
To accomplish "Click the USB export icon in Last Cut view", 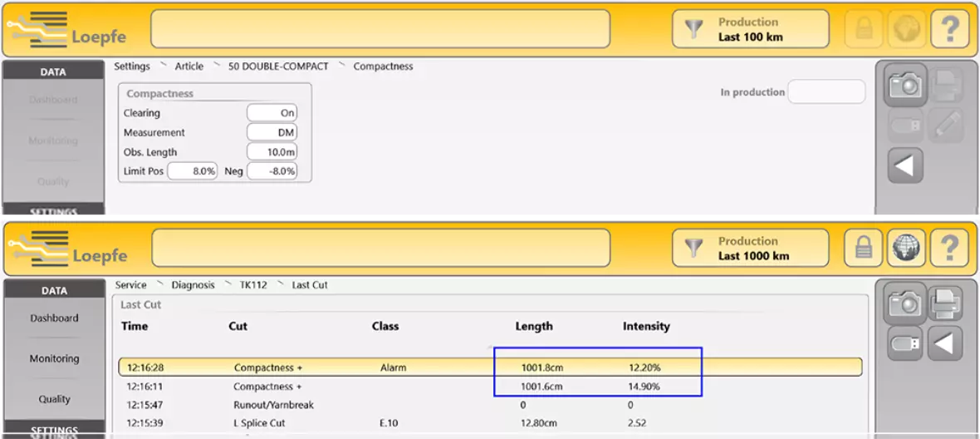I will click(905, 343).
